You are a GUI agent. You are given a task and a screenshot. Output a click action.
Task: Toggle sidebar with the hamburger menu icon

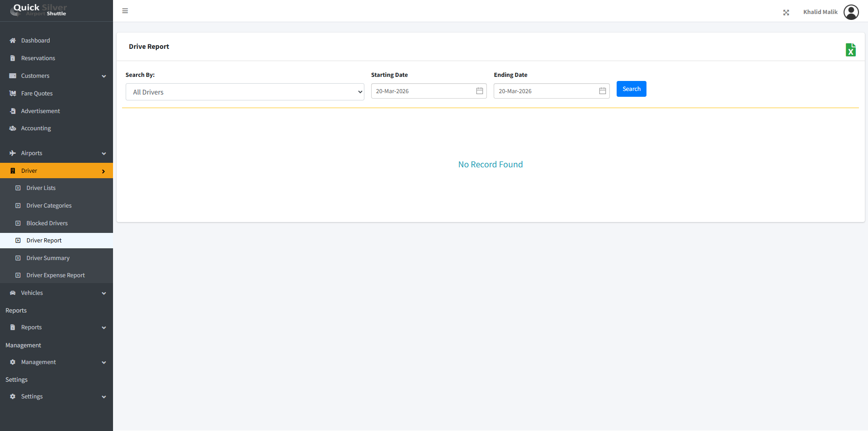click(x=125, y=11)
